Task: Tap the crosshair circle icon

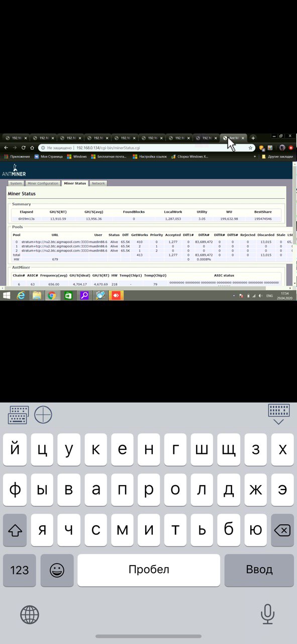Action: (x=43, y=415)
